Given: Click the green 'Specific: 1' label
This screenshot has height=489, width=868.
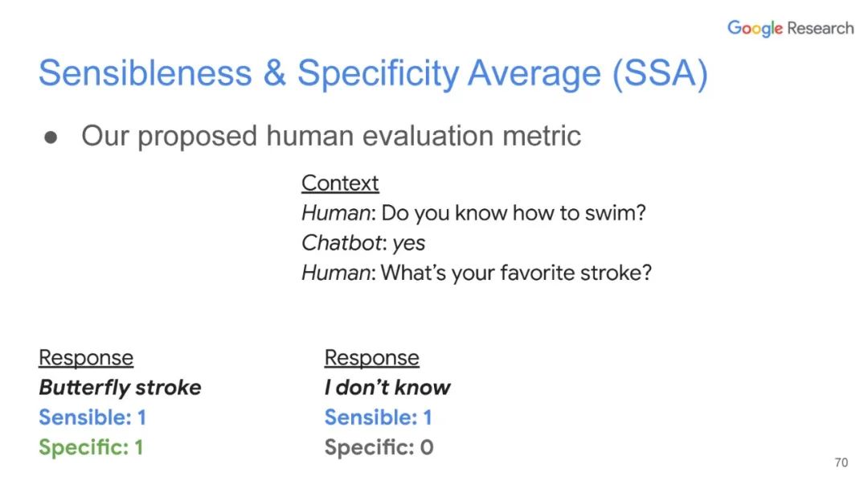Looking at the screenshot, I should click(91, 446).
